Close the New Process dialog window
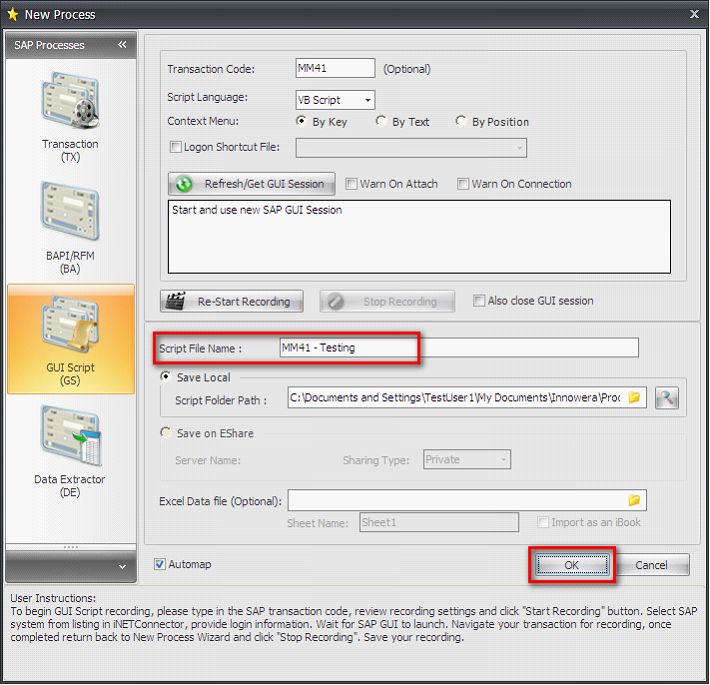 [x=694, y=14]
